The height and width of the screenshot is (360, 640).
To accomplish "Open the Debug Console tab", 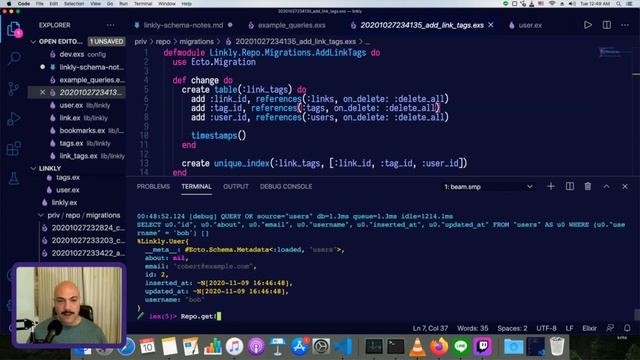I will [286, 187].
